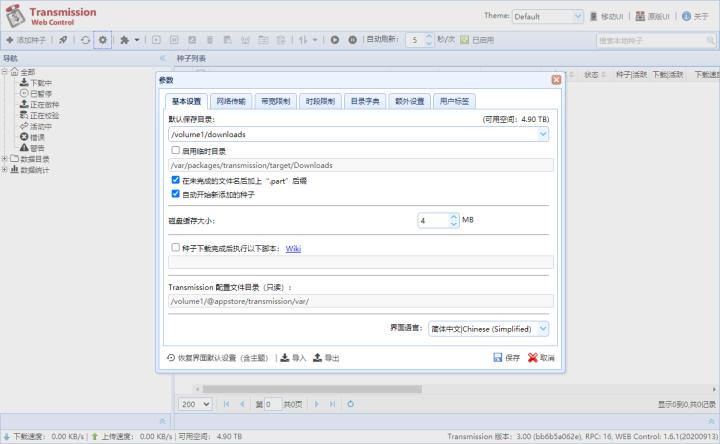Uncheck auto-start newly added torrents checkbox

coord(175,194)
